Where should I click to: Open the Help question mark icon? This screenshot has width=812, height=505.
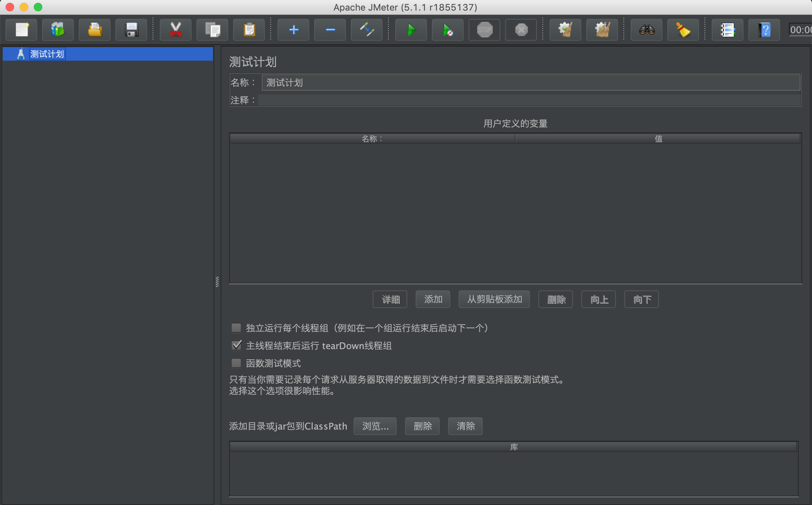764,30
